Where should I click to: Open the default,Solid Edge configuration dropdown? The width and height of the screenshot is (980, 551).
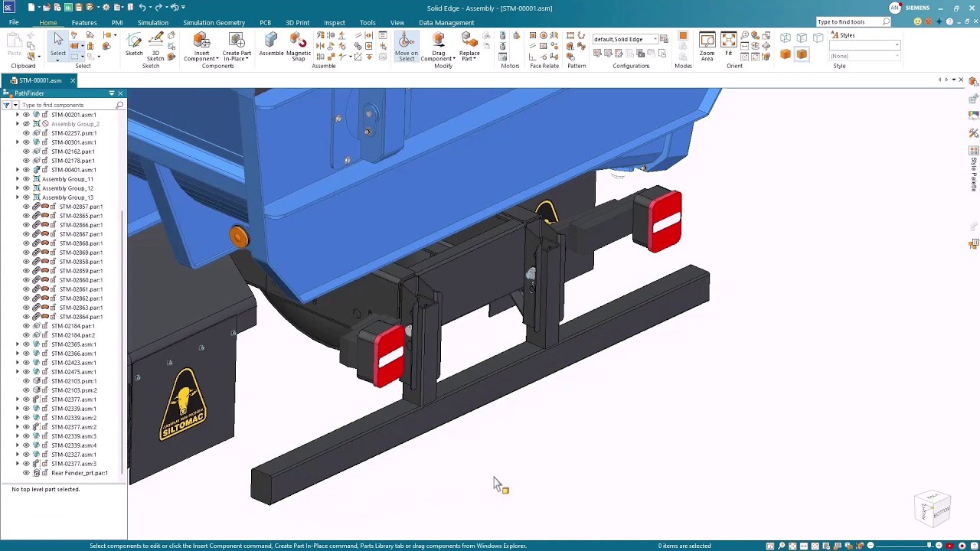pyautogui.click(x=655, y=39)
